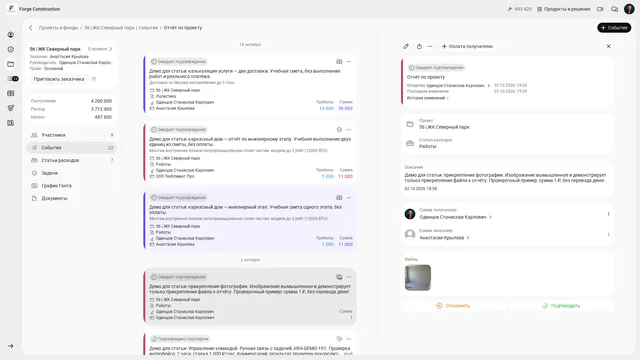Click the ООО ТехКлимат Про line
640x360 pixels.
click(175, 176)
